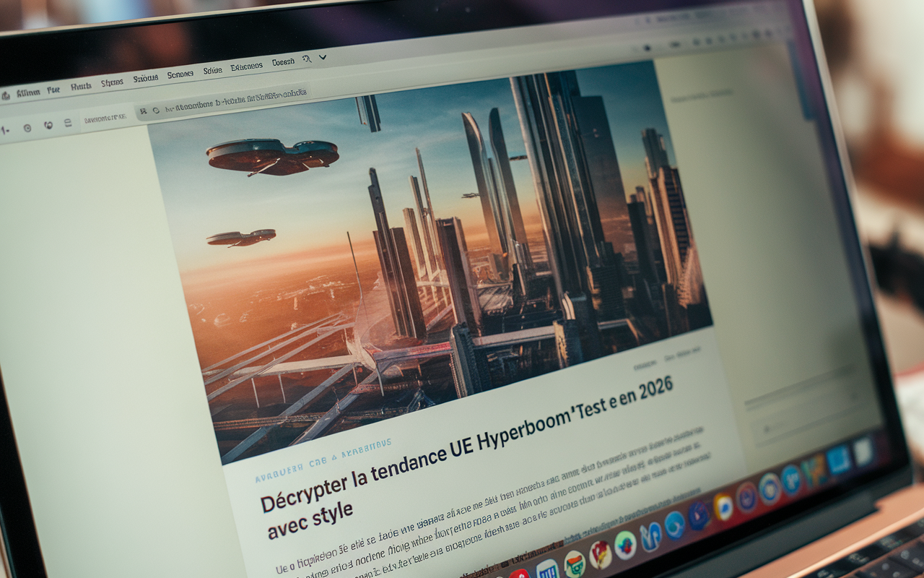This screenshot has height=578, width=924.
Task: Open the blue S-shaped dock icon
Action: click(650, 537)
